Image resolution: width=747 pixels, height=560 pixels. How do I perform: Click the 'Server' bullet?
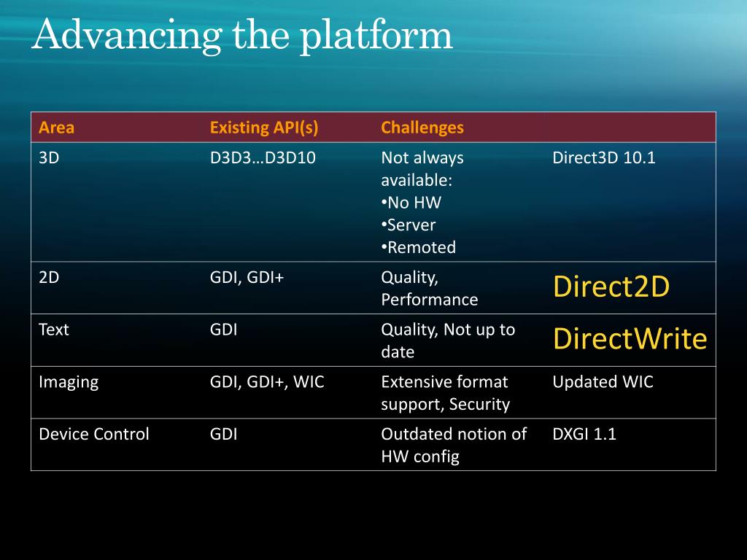[x=409, y=225]
